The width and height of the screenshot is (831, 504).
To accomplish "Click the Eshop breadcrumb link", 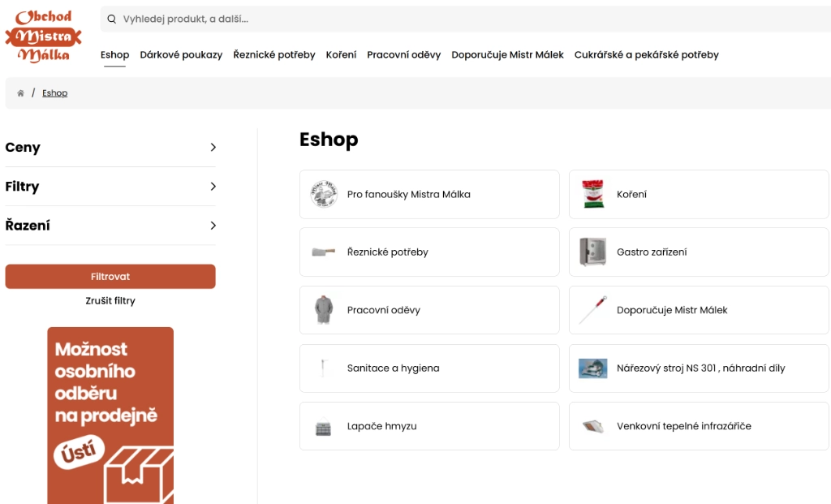I will (x=54, y=93).
